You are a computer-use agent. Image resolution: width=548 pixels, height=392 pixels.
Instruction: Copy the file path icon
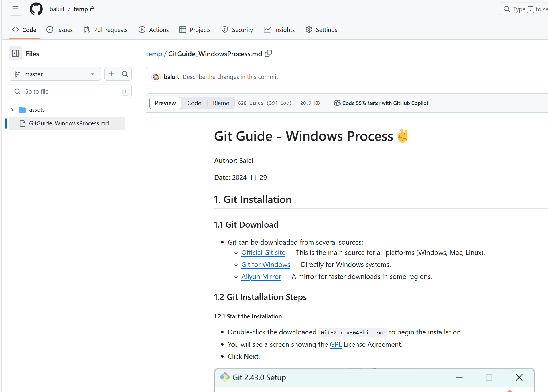point(268,54)
